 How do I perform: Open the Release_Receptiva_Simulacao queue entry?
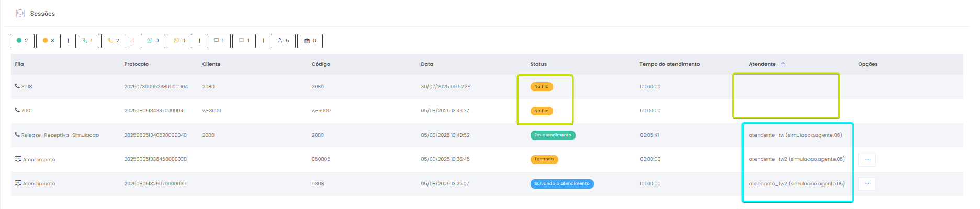(x=60, y=135)
